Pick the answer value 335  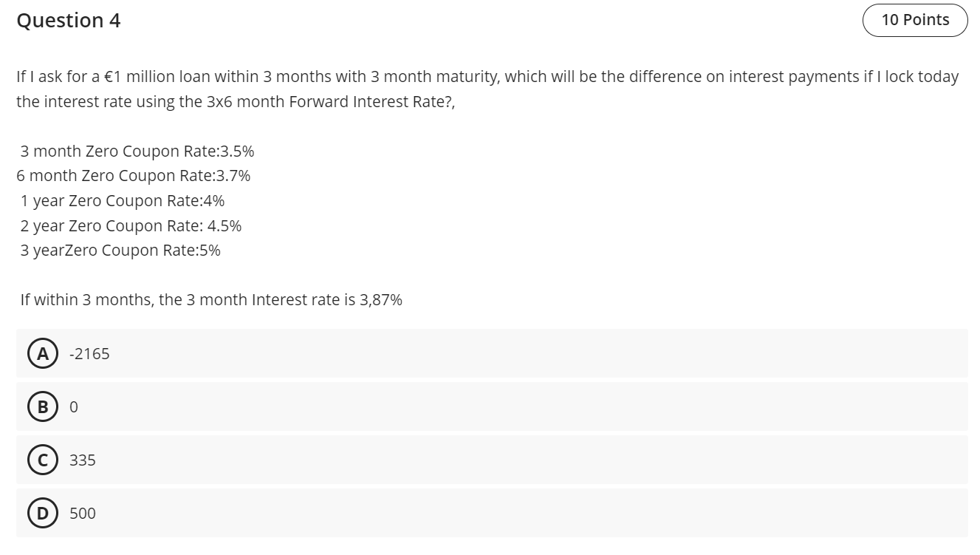coord(83,460)
